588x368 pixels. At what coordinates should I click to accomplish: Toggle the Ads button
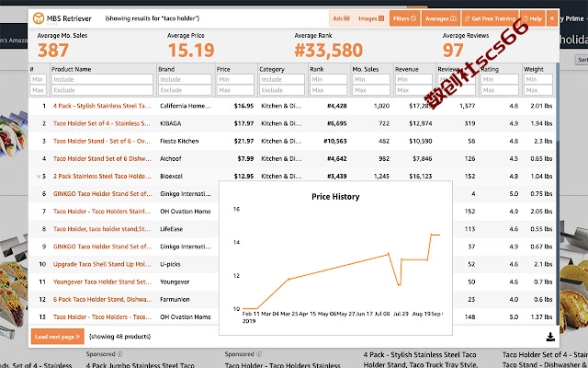point(341,18)
